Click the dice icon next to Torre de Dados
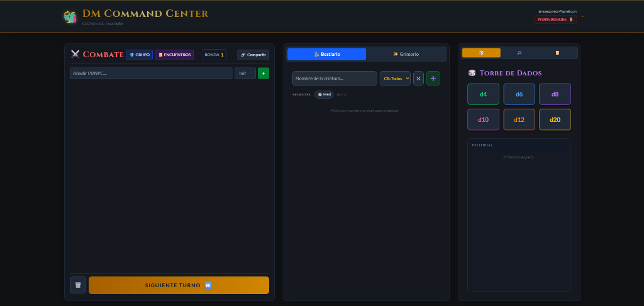This screenshot has height=306, width=644. [472, 73]
